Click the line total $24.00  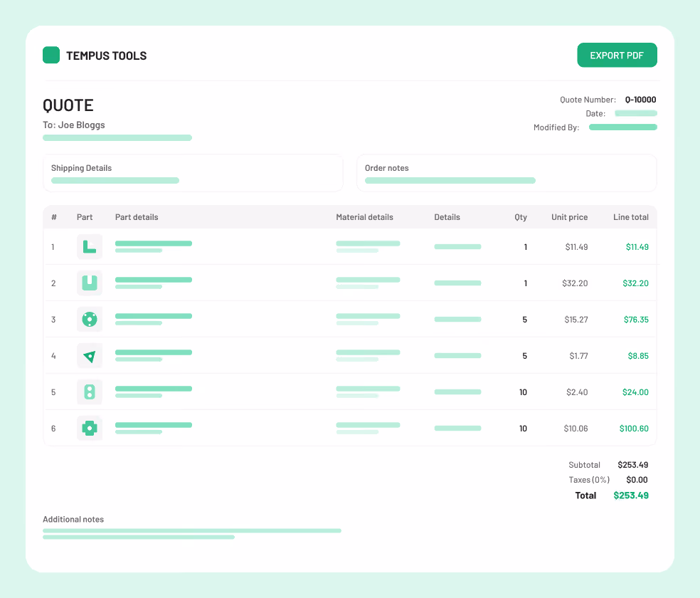pos(635,392)
